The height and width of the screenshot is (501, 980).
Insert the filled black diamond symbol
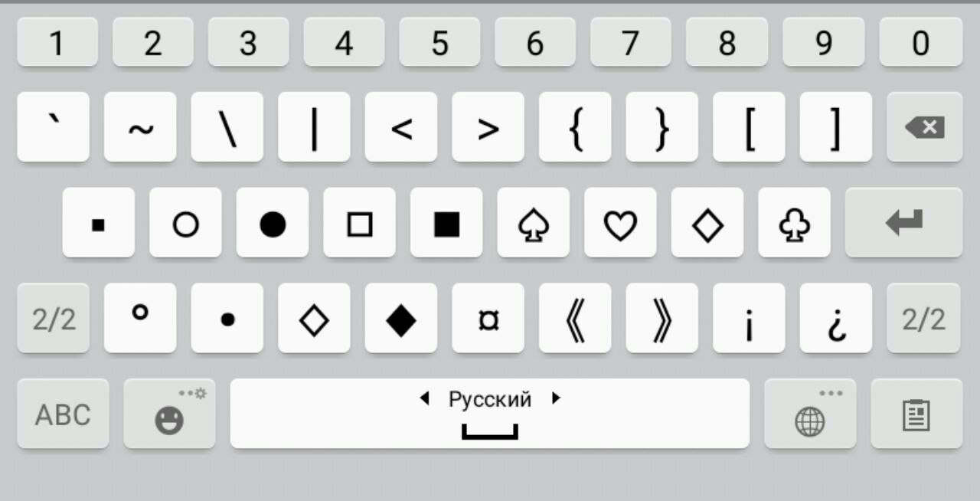click(x=400, y=319)
